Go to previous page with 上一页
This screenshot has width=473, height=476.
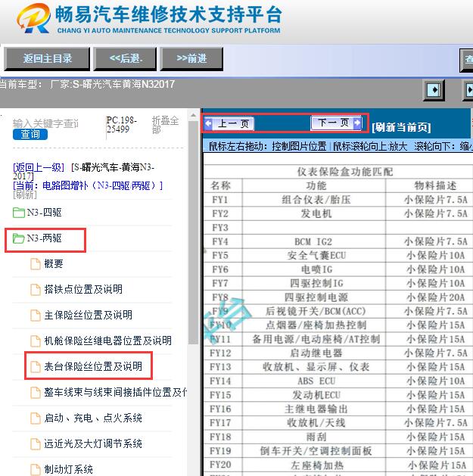point(229,123)
